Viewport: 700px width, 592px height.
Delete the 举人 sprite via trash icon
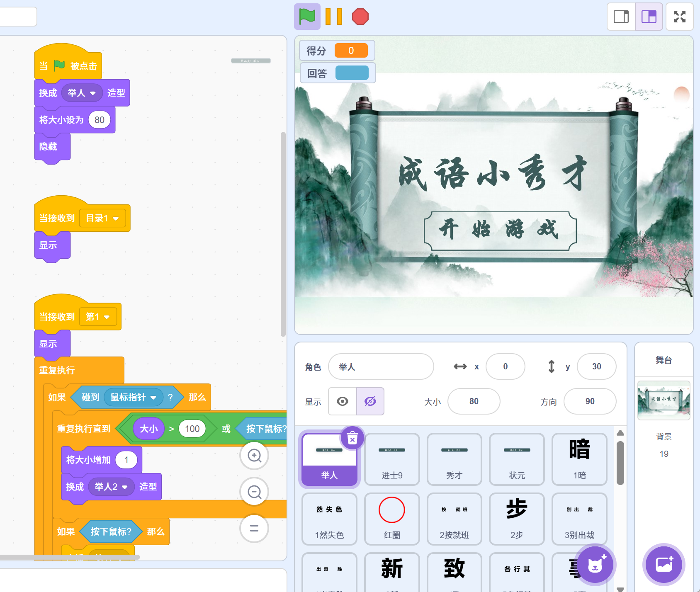[352, 438]
